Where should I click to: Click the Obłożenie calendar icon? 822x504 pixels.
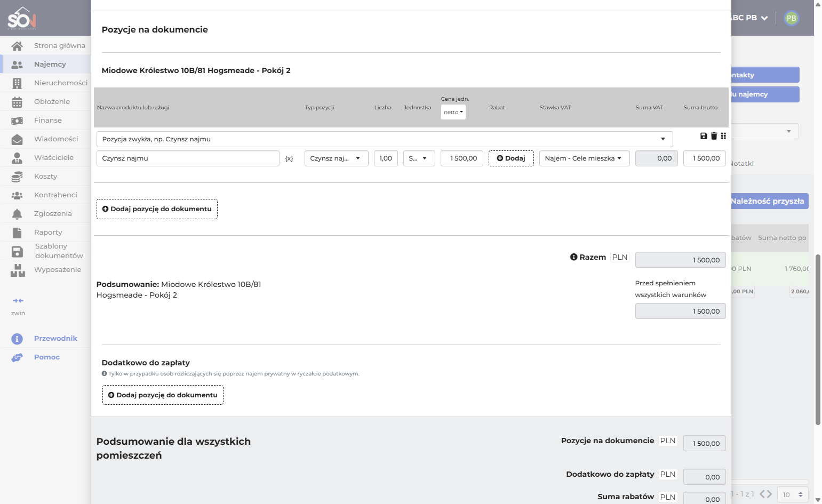(x=17, y=102)
